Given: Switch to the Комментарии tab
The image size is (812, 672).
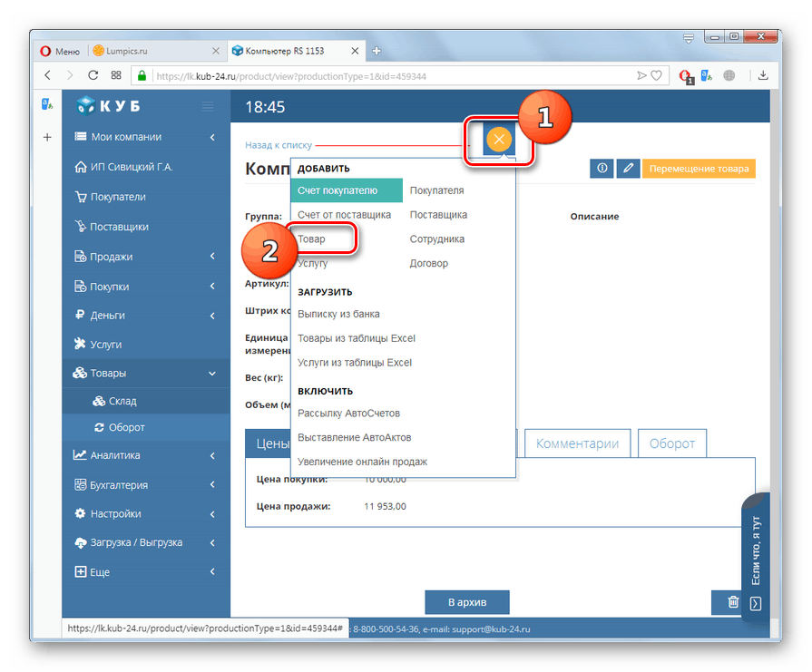Looking at the screenshot, I should click(577, 443).
